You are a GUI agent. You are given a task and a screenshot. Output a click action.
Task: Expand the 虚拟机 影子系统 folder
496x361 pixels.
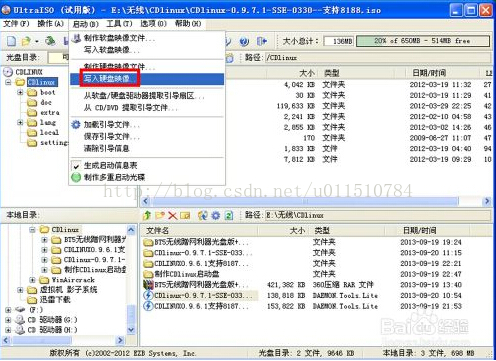[x=20, y=290]
